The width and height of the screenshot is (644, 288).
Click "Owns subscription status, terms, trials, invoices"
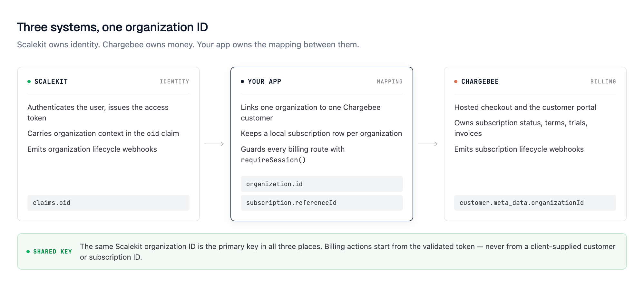point(521,128)
